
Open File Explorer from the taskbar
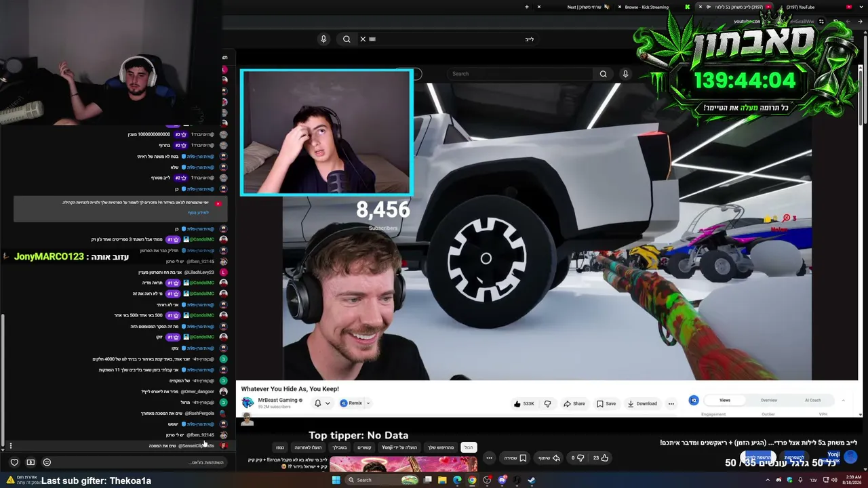point(442,481)
